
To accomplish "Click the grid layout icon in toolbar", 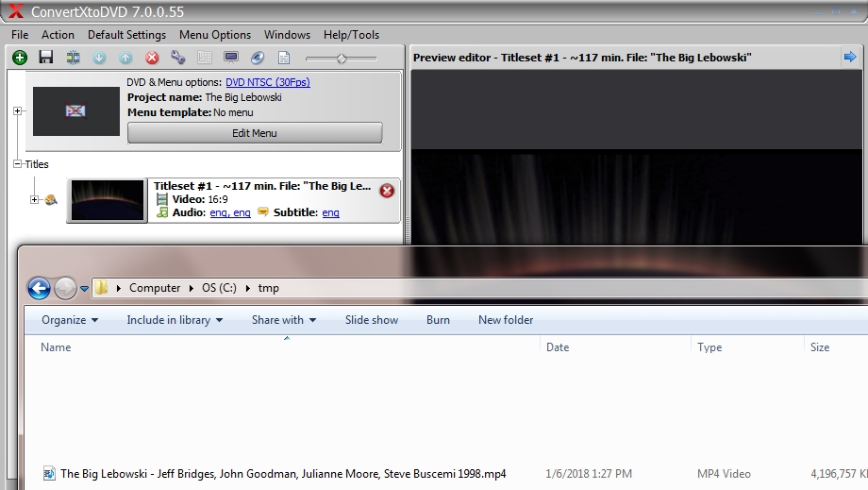I will click(x=205, y=58).
